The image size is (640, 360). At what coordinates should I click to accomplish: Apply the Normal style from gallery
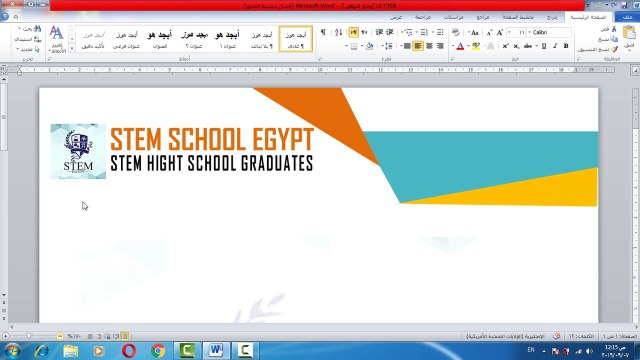pos(296,39)
